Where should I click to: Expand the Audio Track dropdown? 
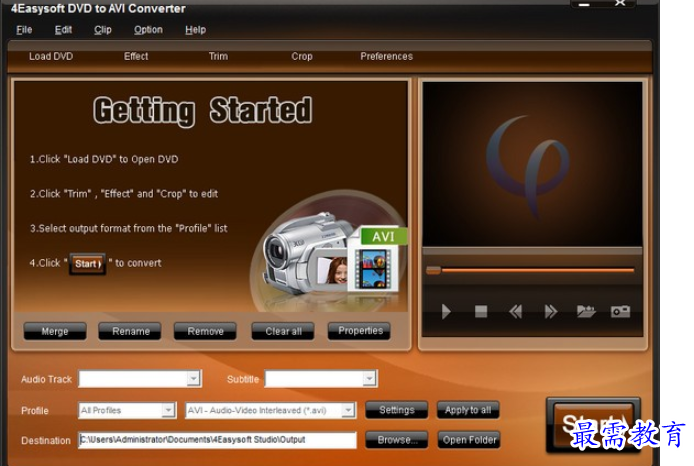[193, 379]
